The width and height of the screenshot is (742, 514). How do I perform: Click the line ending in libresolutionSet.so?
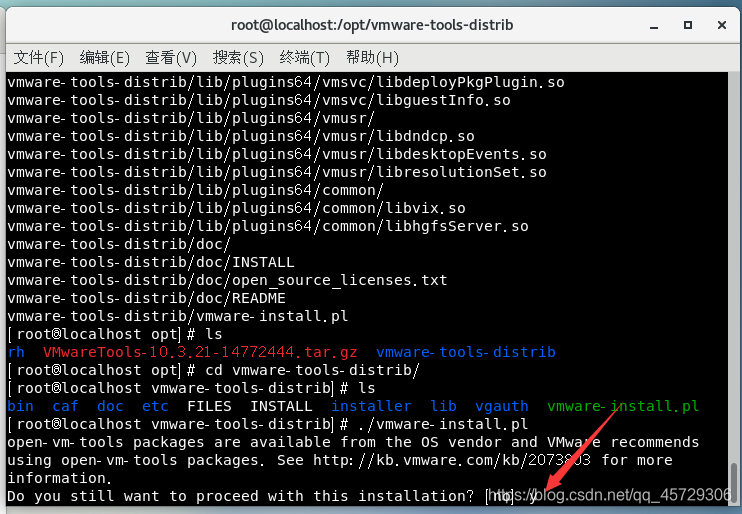277,172
